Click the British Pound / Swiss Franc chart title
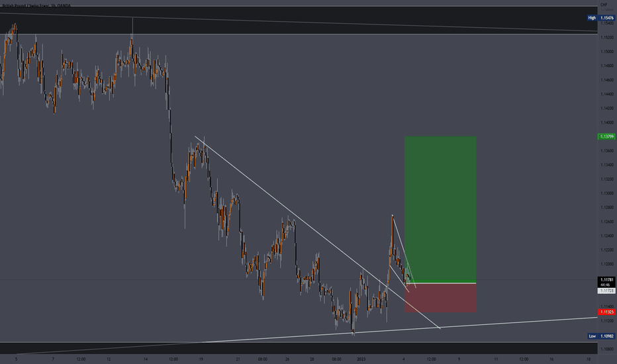This screenshot has height=364, width=617. click(36, 5)
